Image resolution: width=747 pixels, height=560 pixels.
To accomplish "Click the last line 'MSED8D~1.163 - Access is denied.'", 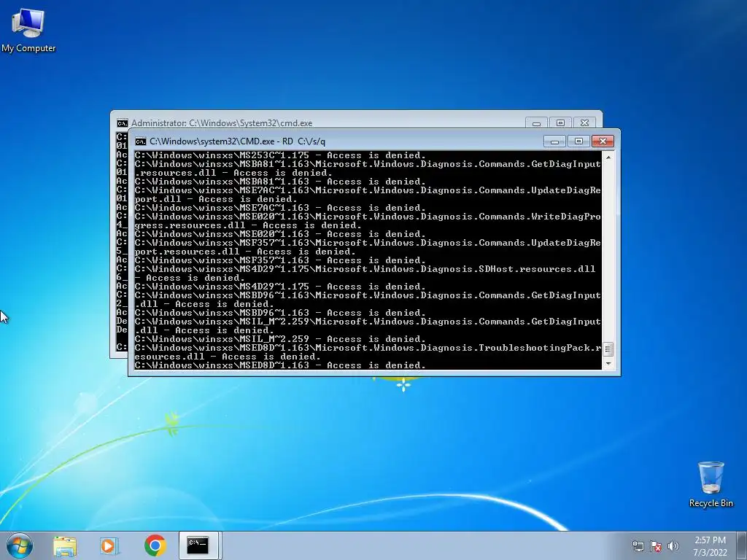I will [x=279, y=365].
